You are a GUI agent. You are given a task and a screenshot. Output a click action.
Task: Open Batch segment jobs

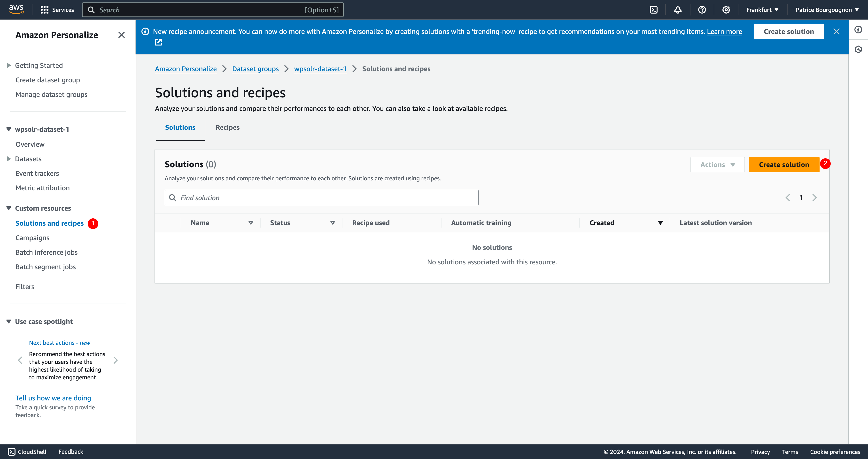(x=46, y=267)
